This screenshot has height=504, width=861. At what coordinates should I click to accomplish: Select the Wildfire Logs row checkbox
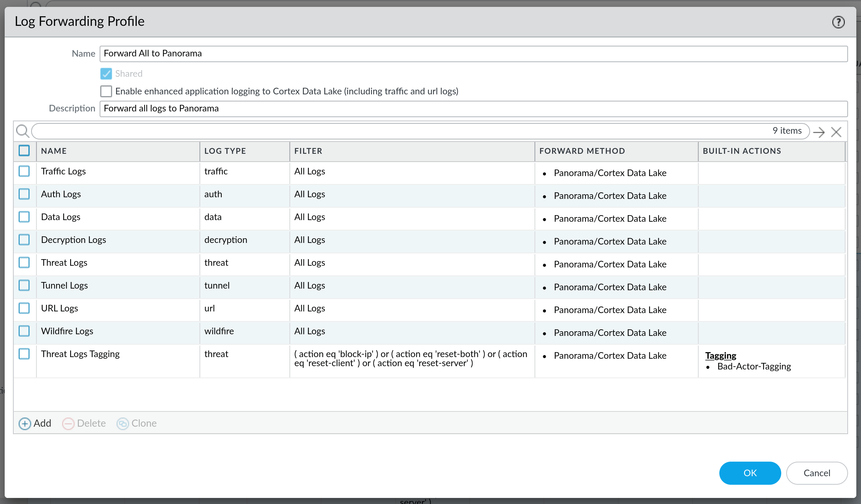(24, 331)
